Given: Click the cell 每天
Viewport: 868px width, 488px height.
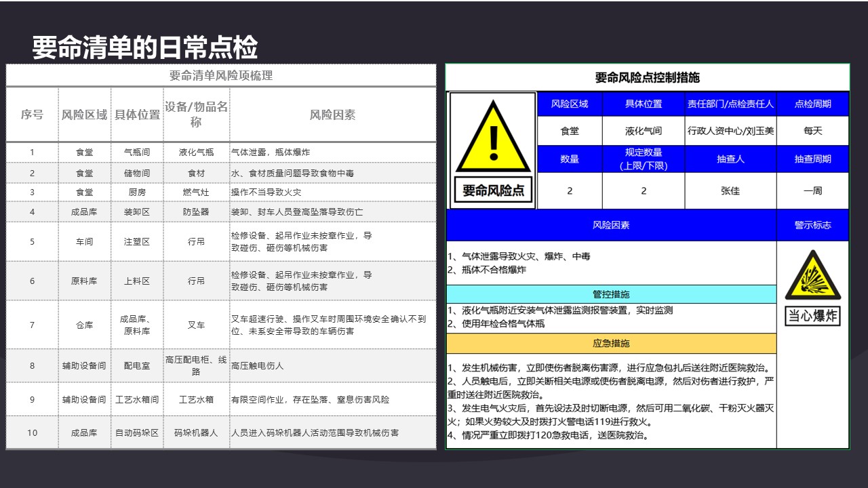Looking at the screenshot, I should pos(812,131).
